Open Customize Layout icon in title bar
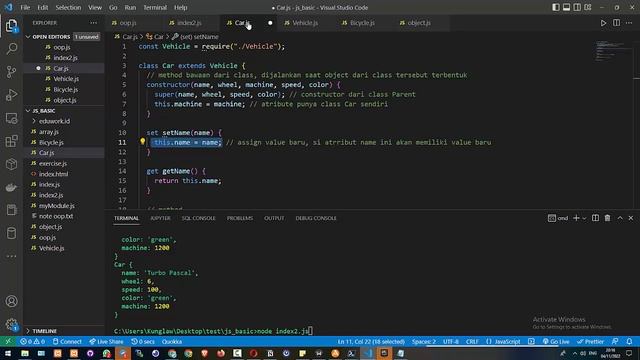 [588, 7]
